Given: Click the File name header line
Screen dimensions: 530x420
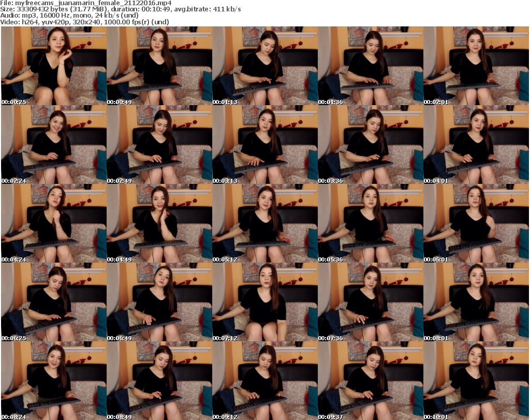Looking at the screenshot, I should click(86, 3).
